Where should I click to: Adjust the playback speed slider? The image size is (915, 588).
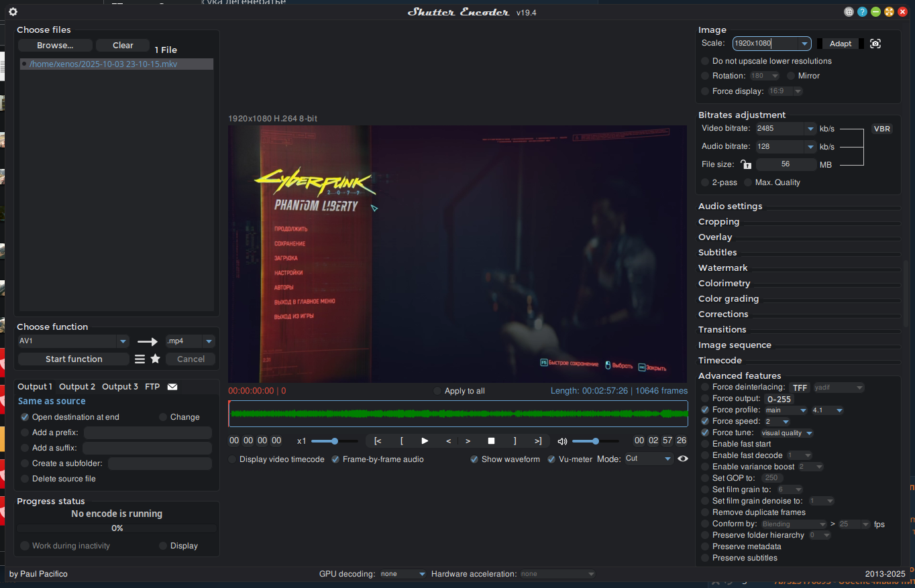(x=334, y=441)
